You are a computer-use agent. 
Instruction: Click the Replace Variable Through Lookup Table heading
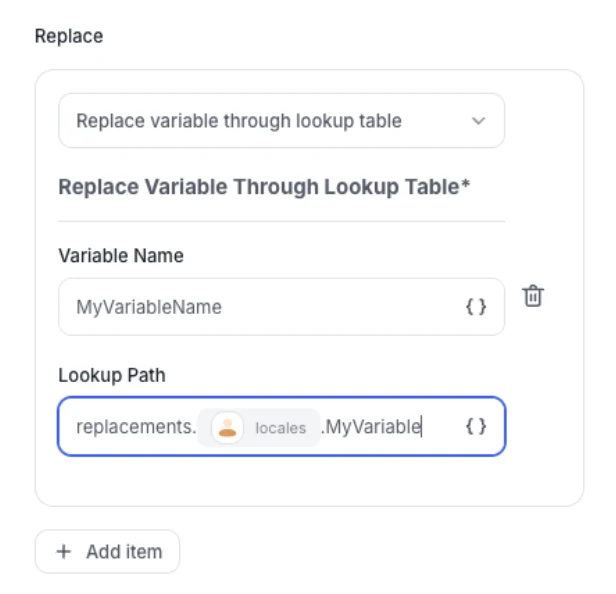point(258,187)
